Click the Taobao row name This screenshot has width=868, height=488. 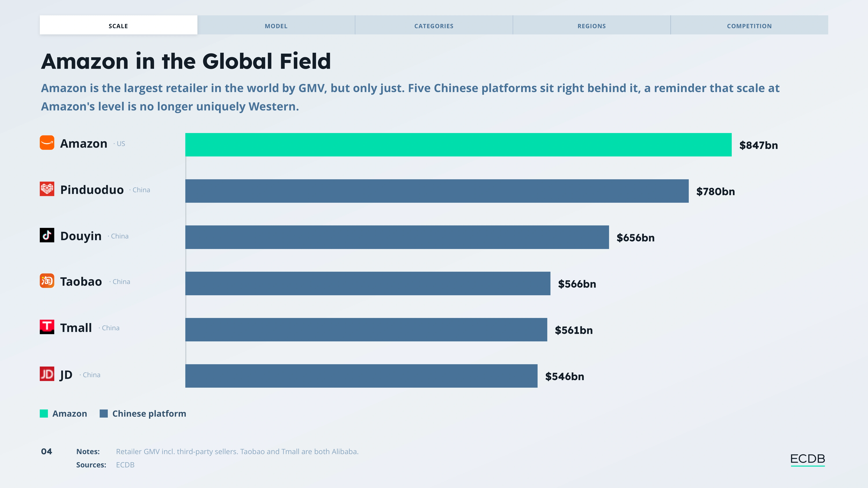point(81,282)
